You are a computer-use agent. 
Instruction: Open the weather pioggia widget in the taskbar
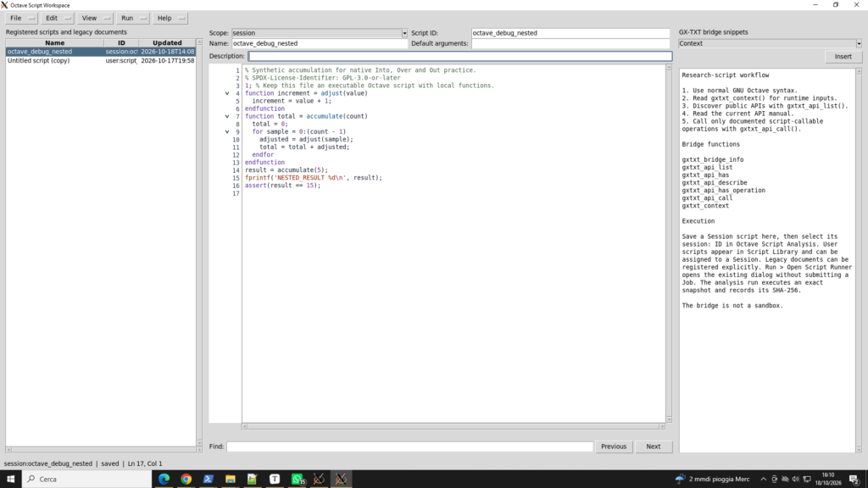[712, 480]
